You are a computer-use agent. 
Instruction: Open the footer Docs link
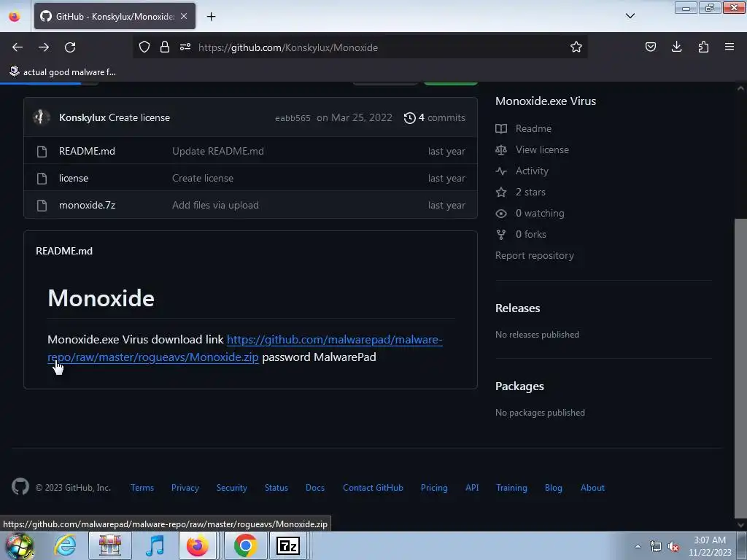315,488
